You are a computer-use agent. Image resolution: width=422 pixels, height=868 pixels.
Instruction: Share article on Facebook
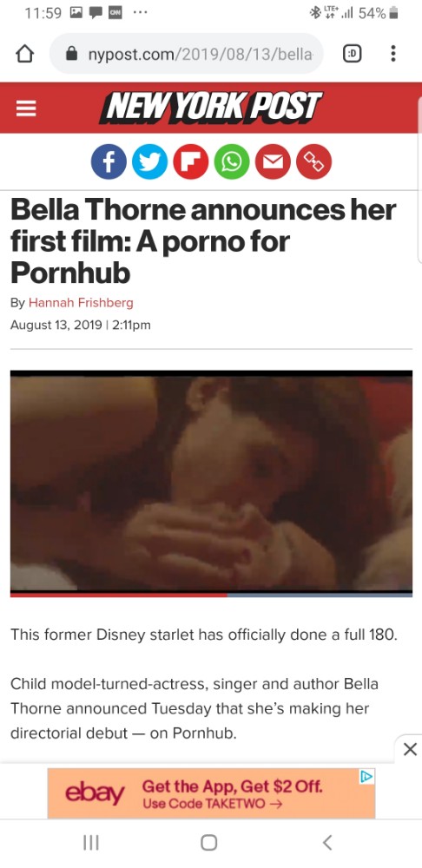(x=109, y=161)
